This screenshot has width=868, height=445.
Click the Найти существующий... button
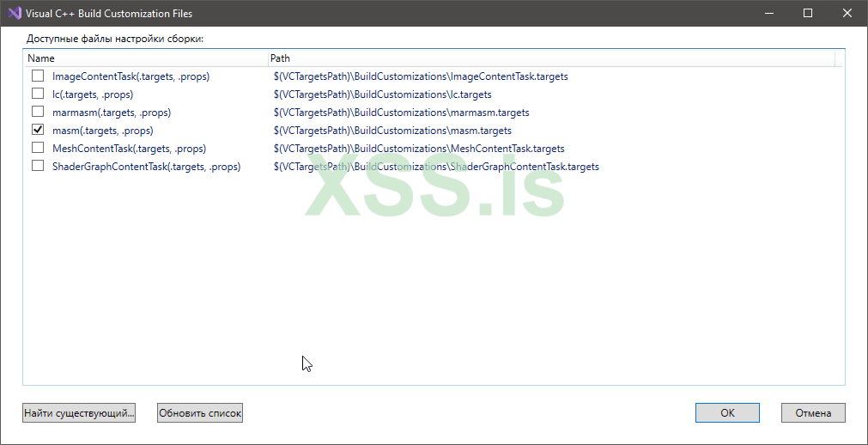point(79,413)
